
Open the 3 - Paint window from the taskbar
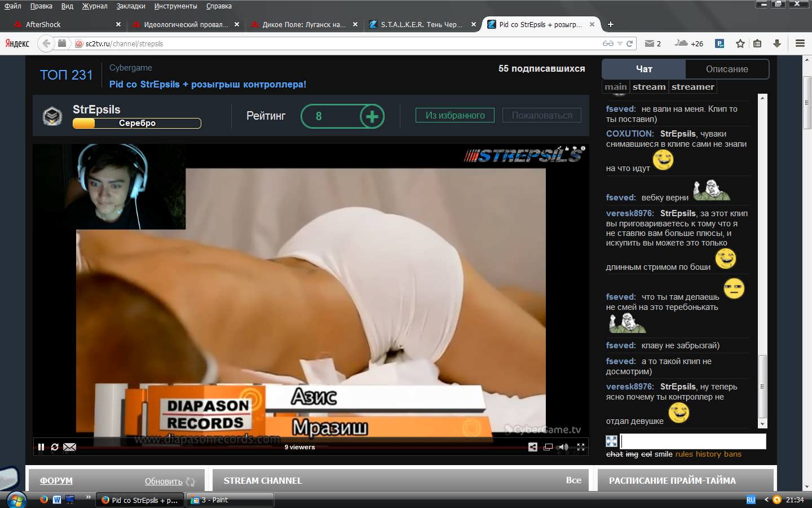(x=230, y=500)
